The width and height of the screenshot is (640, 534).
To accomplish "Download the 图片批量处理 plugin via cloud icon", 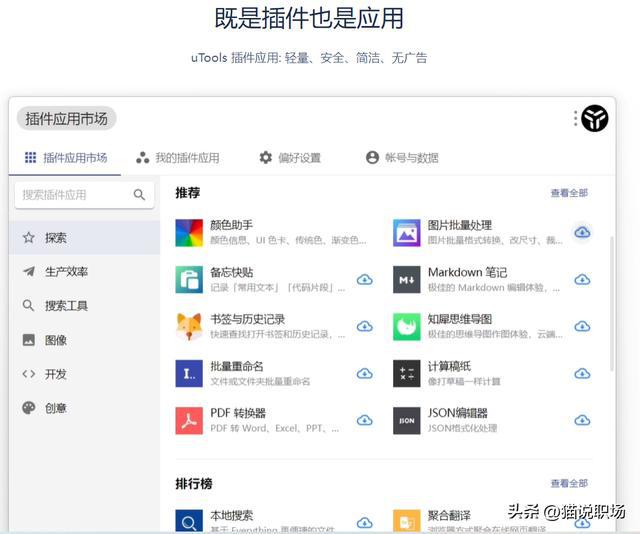I will pos(582,232).
